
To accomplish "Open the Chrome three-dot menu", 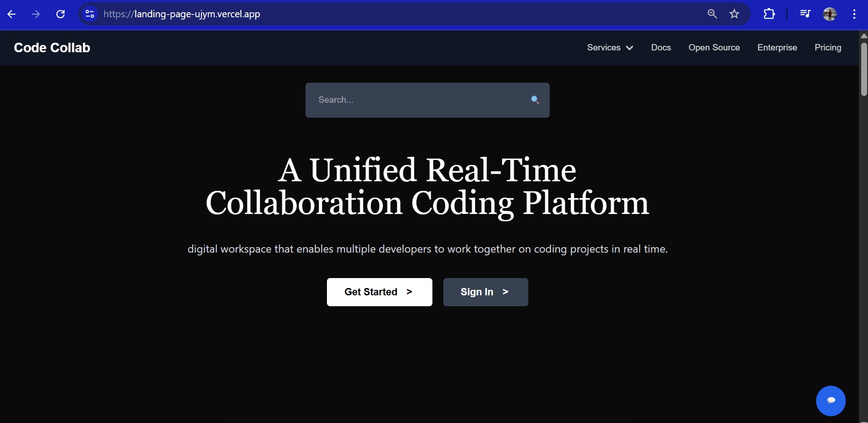I will [854, 14].
